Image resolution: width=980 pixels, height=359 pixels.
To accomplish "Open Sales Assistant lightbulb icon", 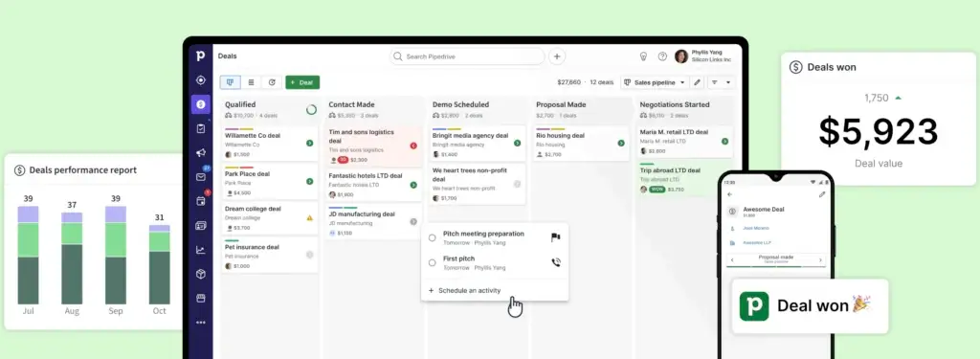I will point(643,56).
